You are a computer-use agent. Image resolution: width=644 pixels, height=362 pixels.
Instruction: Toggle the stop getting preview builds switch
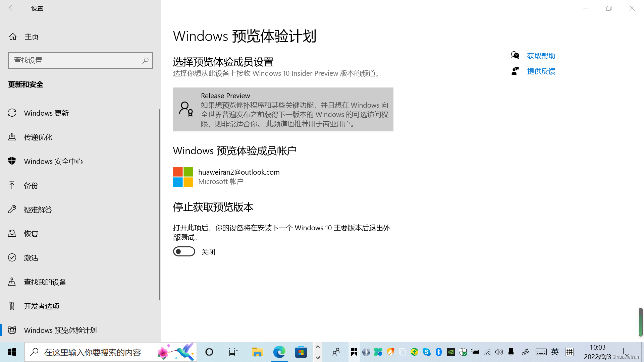point(184,252)
